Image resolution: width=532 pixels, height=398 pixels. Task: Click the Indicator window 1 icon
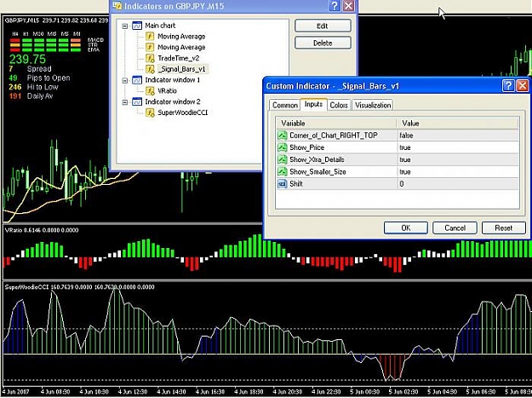(x=137, y=80)
